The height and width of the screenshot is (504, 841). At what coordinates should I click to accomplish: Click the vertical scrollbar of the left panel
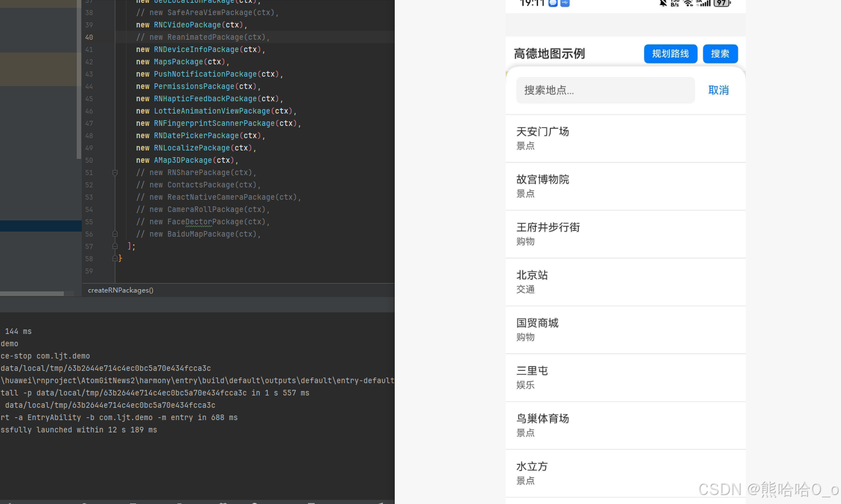[79, 79]
